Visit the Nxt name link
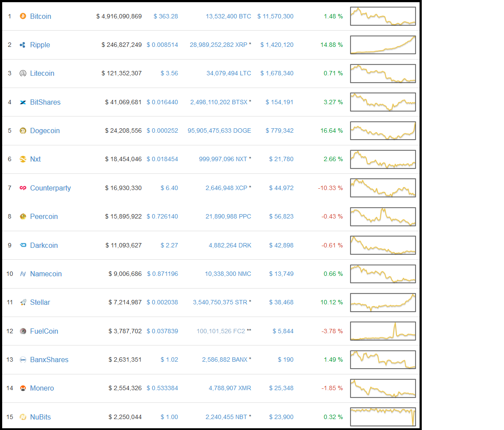 click(x=35, y=159)
